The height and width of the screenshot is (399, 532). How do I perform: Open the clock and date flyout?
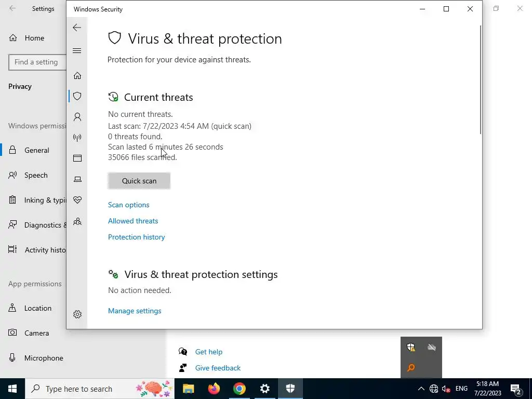click(x=487, y=389)
